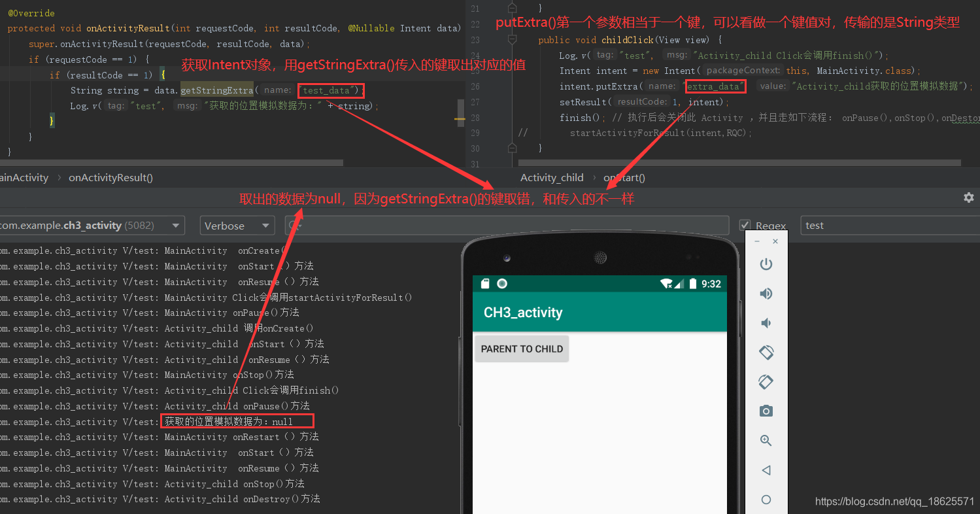Click getStringExtra call in left editor
This screenshot has height=514, width=980.
(x=217, y=90)
